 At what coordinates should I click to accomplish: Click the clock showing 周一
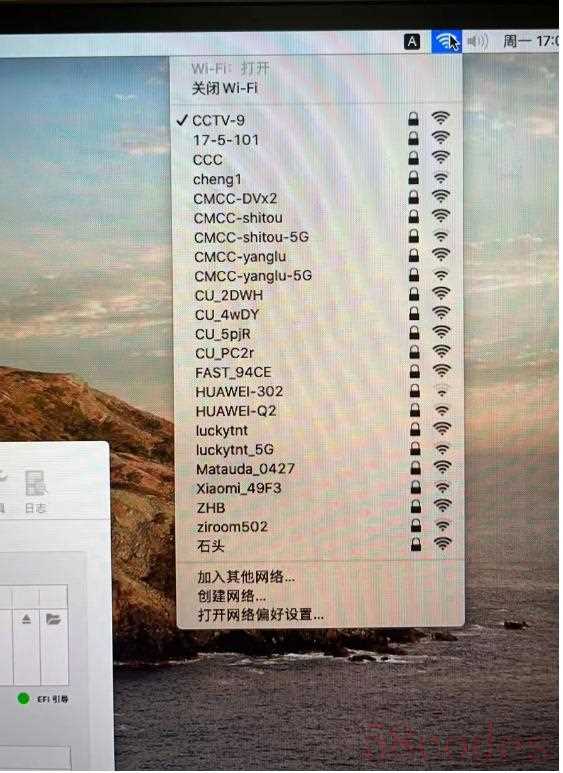tap(530, 41)
